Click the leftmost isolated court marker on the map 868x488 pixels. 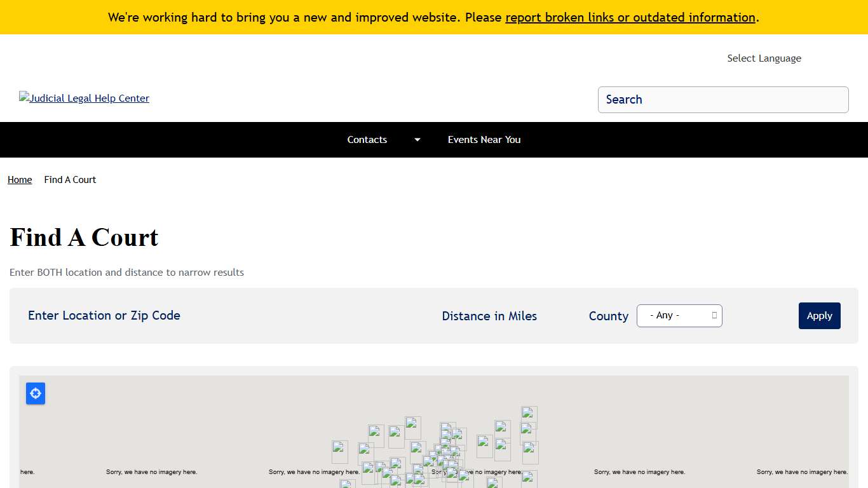[x=340, y=451]
